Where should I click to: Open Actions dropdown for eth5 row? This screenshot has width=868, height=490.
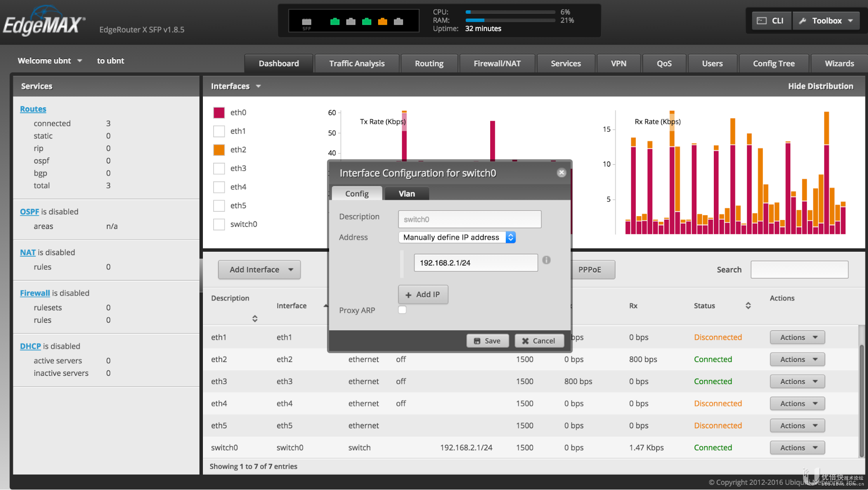797,426
